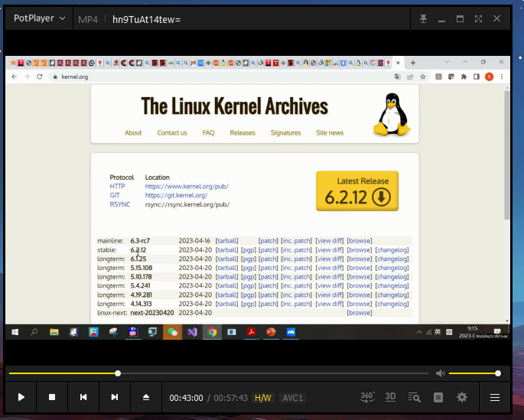Click pgp link for longterm 5.15.108
The width and height of the screenshot is (524, 420).
(249, 268)
